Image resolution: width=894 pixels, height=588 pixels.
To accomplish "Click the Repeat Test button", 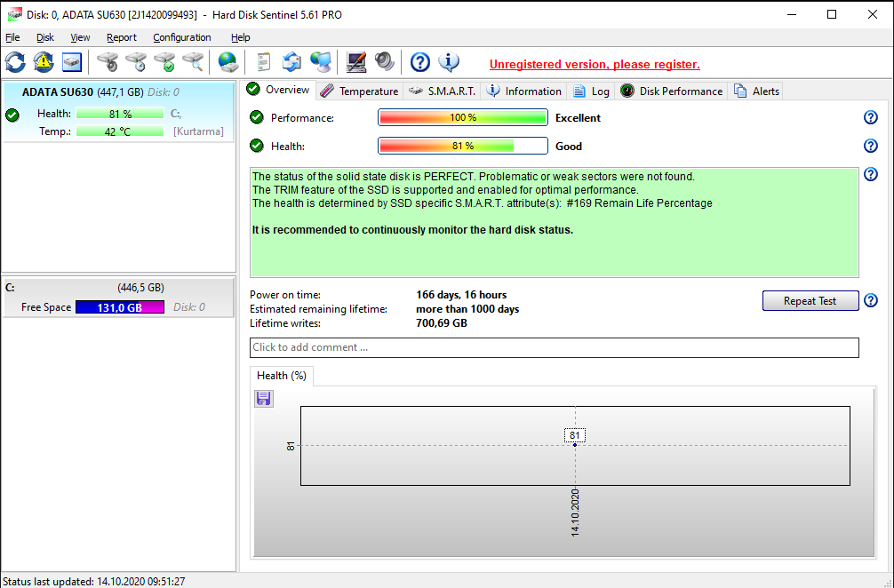I will pos(810,301).
